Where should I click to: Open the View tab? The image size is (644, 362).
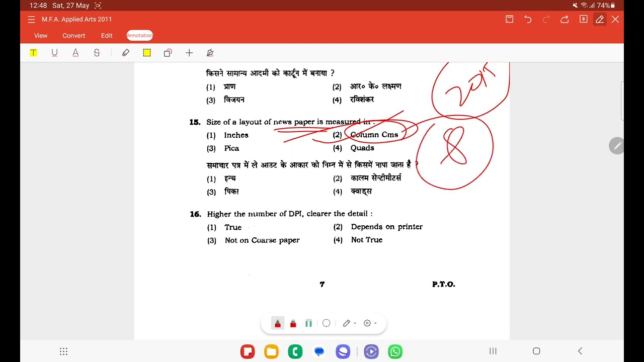tap(41, 36)
